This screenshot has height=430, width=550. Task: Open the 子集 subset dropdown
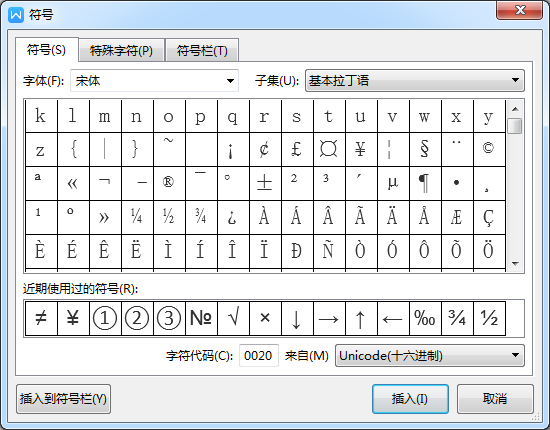pos(415,81)
